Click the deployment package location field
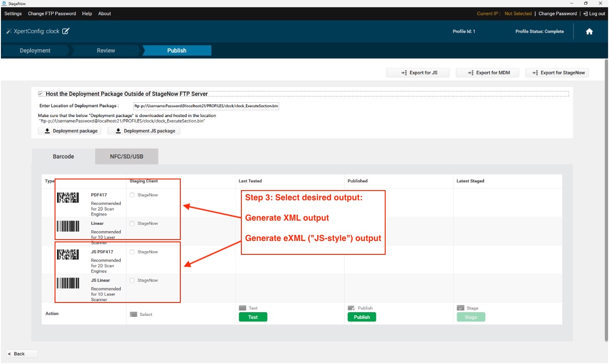The width and height of the screenshot is (609, 364). [206, 106]
